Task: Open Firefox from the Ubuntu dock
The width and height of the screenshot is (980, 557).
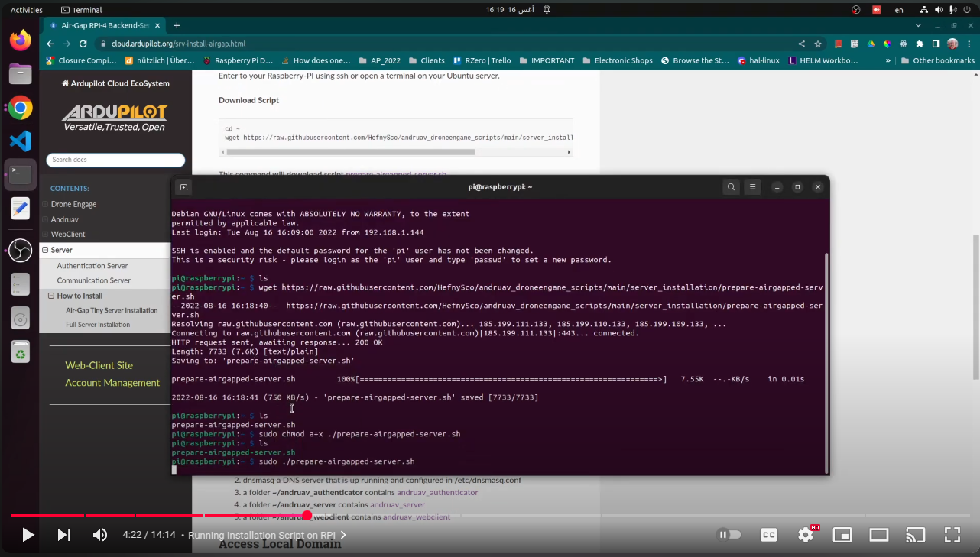Action: pos(21,40)
